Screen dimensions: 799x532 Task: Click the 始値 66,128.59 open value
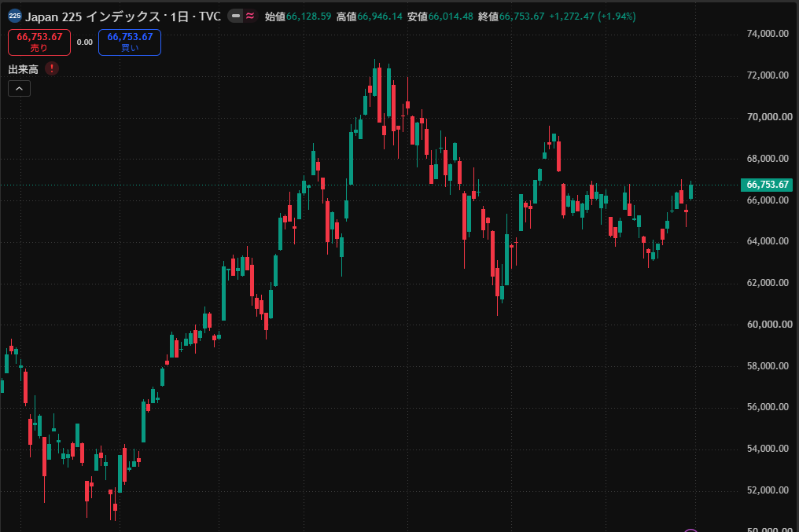point(298,17)
